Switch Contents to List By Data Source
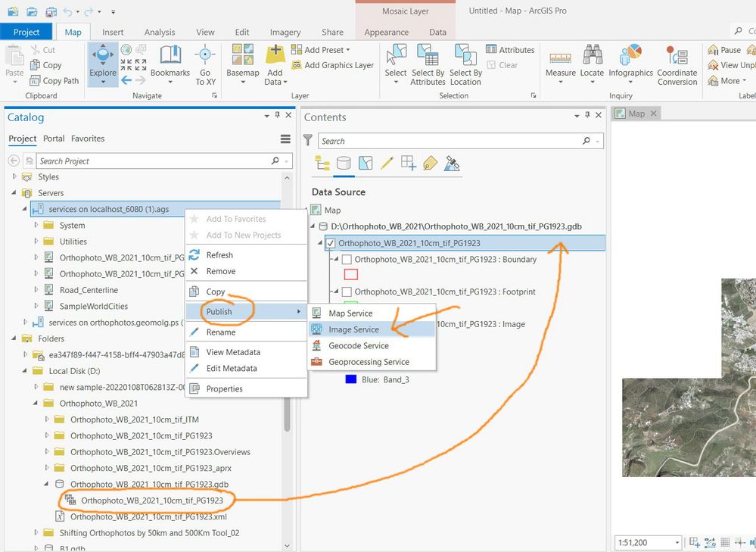Screen dimensions: 756x552 click(x=344, y=163)
